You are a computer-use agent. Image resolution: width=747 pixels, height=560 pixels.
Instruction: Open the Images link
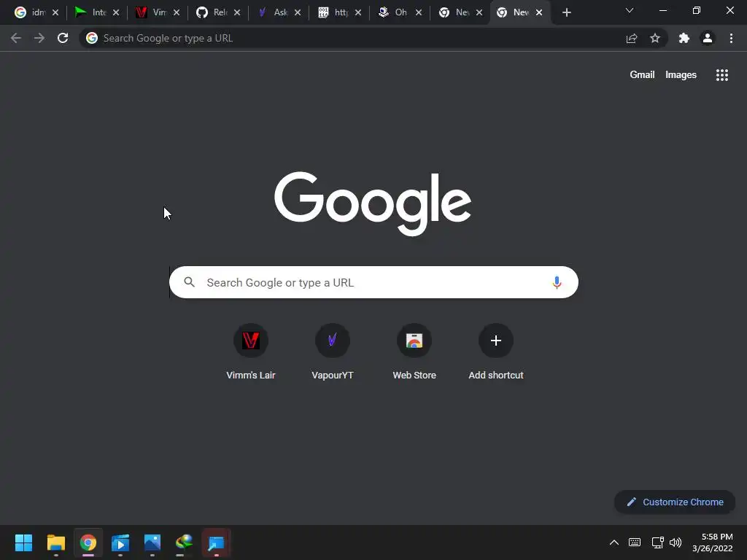point(681,75)
